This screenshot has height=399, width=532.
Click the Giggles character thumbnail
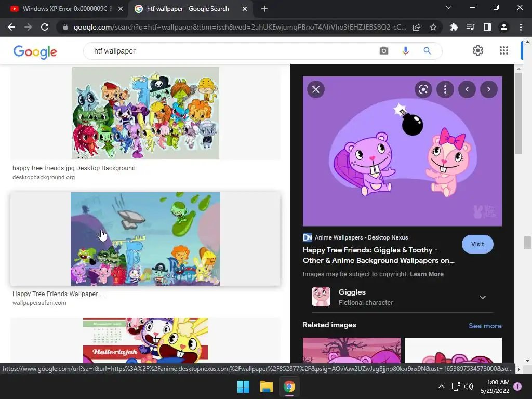(x=321, y=297)
